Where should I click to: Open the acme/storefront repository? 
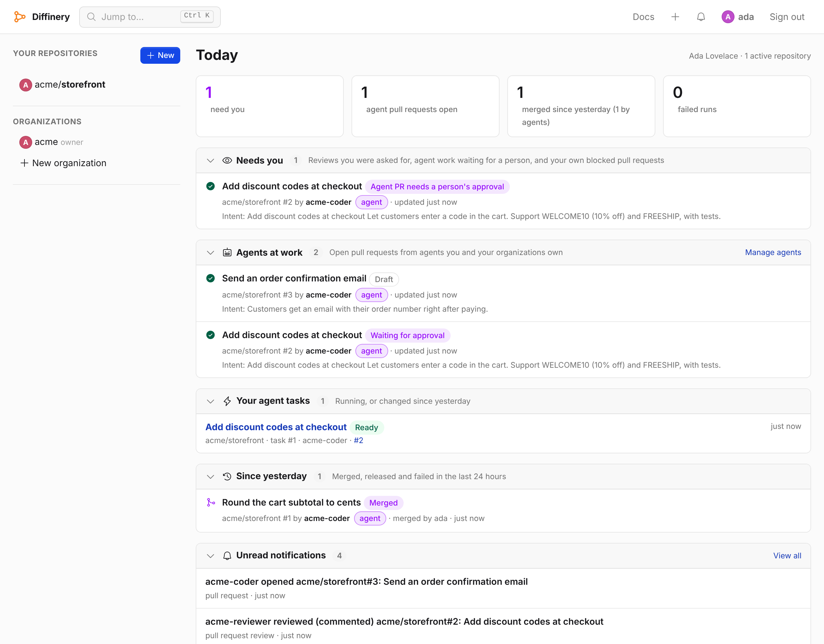pyautogui.click(x=70, y=85)
